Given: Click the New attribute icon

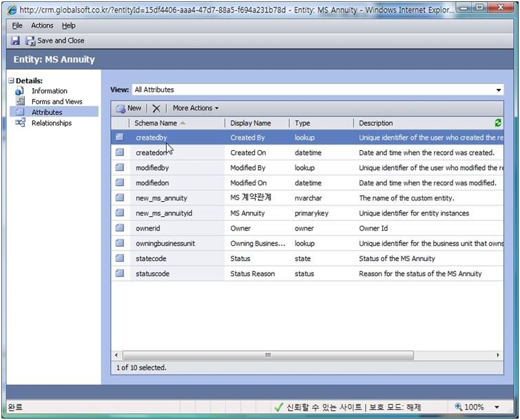Looking at the screenshot, I should click(x=121, y=108).
